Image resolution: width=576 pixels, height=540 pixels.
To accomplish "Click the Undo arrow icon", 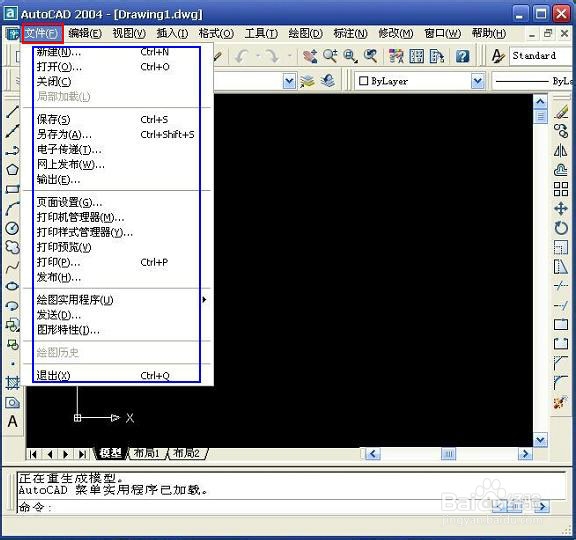I will 242,56.
